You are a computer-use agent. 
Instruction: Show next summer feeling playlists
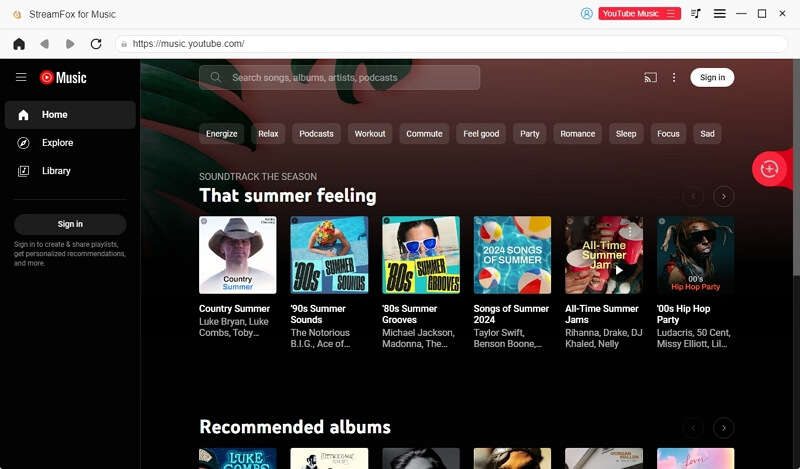(723, 196)
